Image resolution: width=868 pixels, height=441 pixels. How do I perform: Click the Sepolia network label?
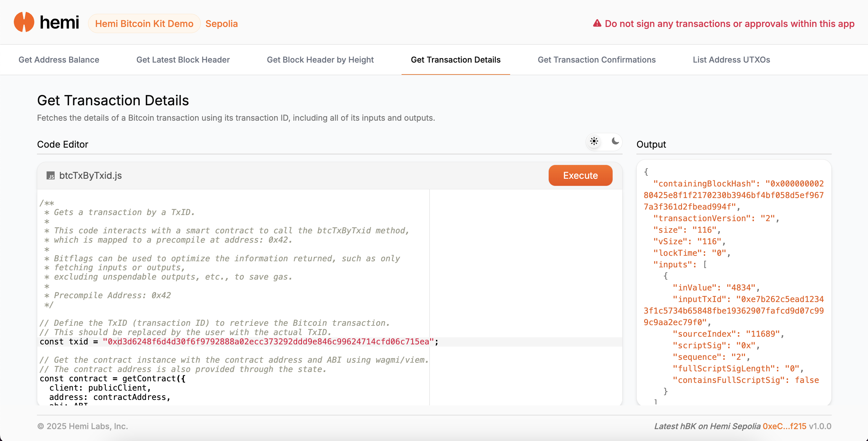(221, 23)
